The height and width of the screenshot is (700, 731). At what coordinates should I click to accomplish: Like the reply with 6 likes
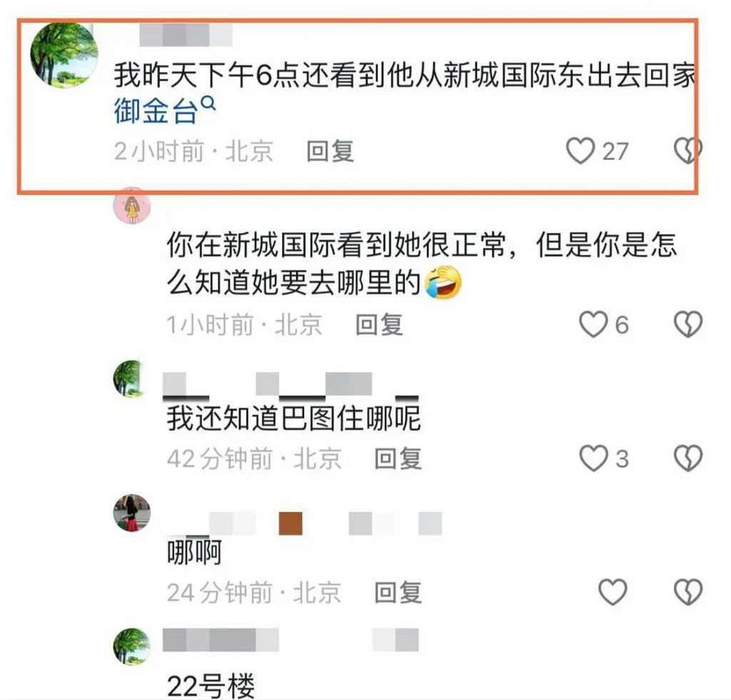(593, 324)
